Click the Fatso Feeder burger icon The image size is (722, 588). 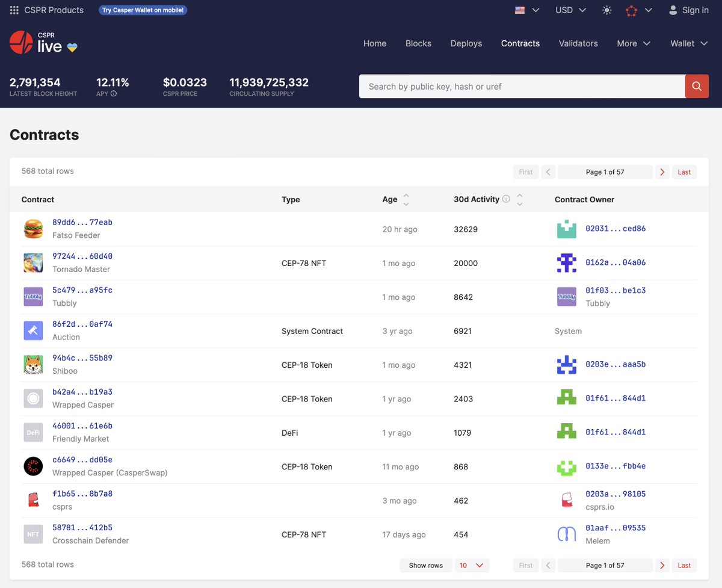pyautogui.click(x=33, y=229)
